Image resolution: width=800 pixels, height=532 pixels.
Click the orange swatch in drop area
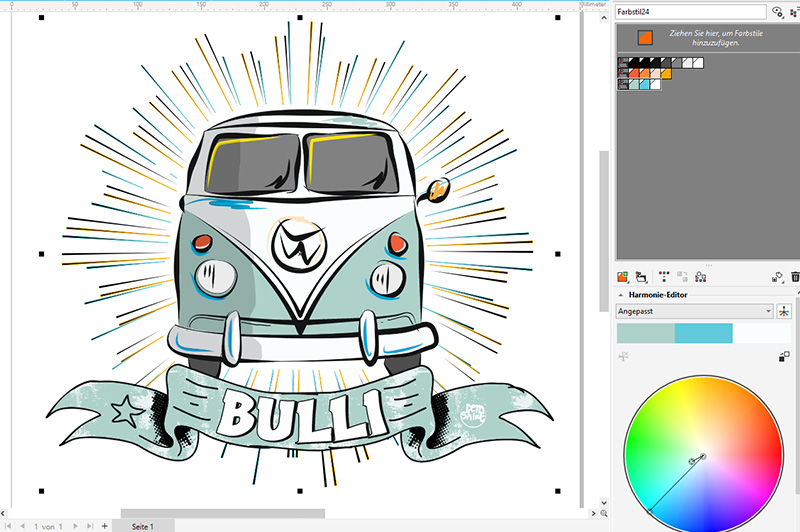(x=645, y=37)
